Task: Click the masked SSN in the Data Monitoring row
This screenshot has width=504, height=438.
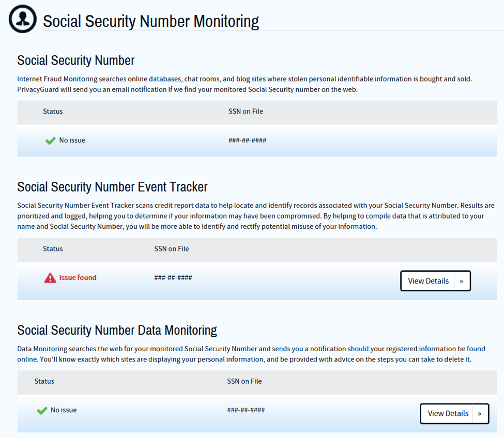Action: click(246, 410)
